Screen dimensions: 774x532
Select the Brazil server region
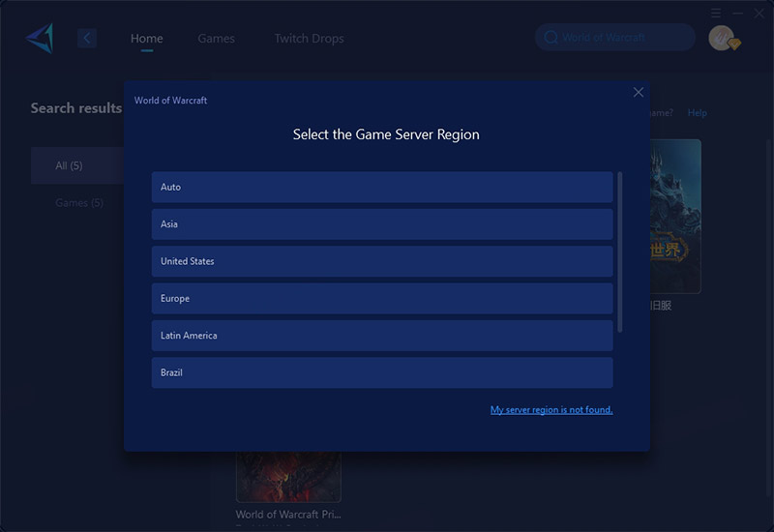click(382, 372)
